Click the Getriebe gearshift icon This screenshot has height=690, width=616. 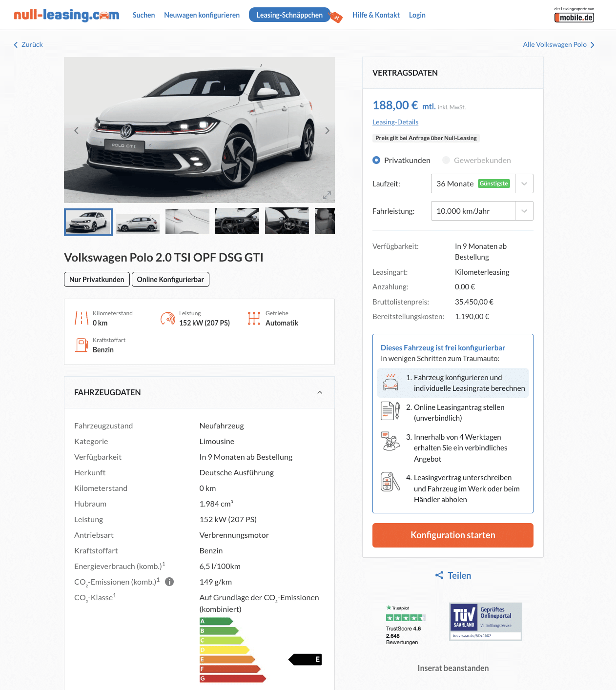tap(254, 318)
